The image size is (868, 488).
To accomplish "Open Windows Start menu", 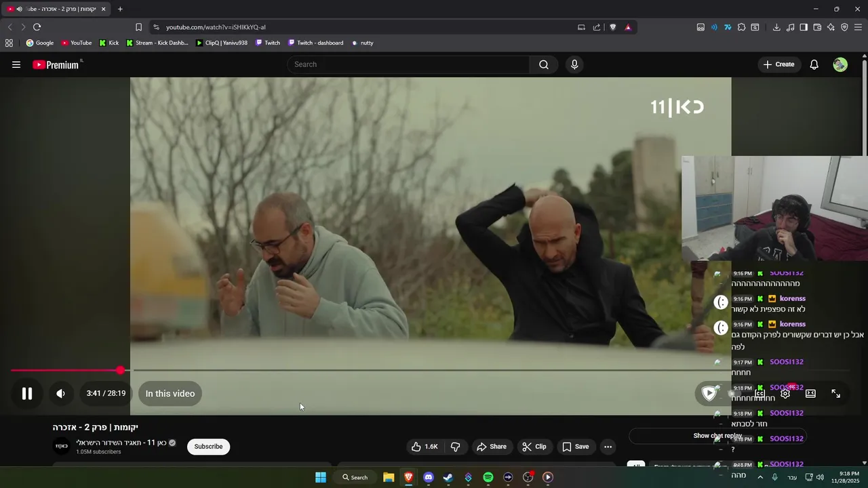I will pyautogui.click(x=321, y=477).
